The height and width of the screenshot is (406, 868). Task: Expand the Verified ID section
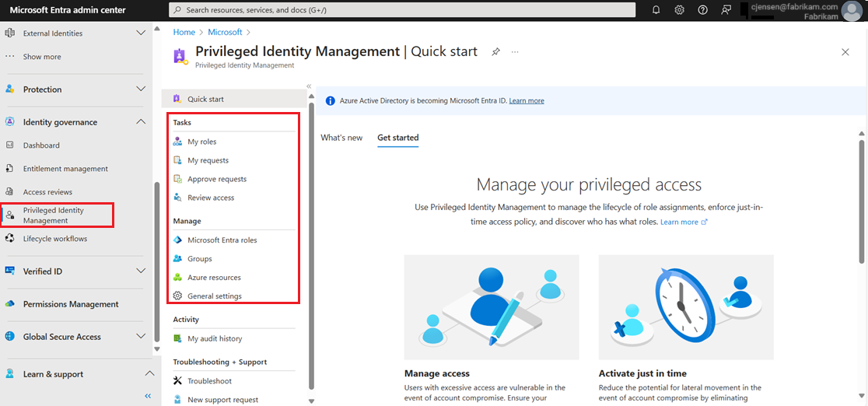(141, 271)
